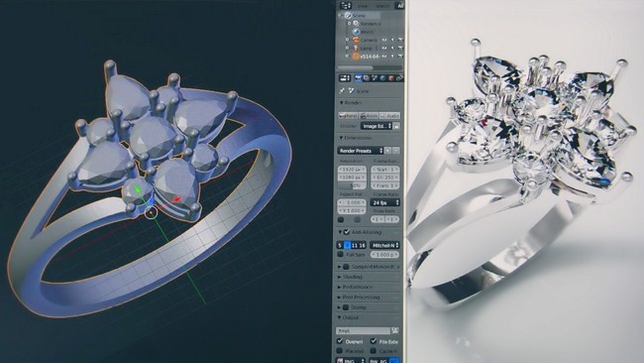Click the Animation render button
Image resolution: width=644 pixels, height=363 pixels.
[x=369, y=116]
